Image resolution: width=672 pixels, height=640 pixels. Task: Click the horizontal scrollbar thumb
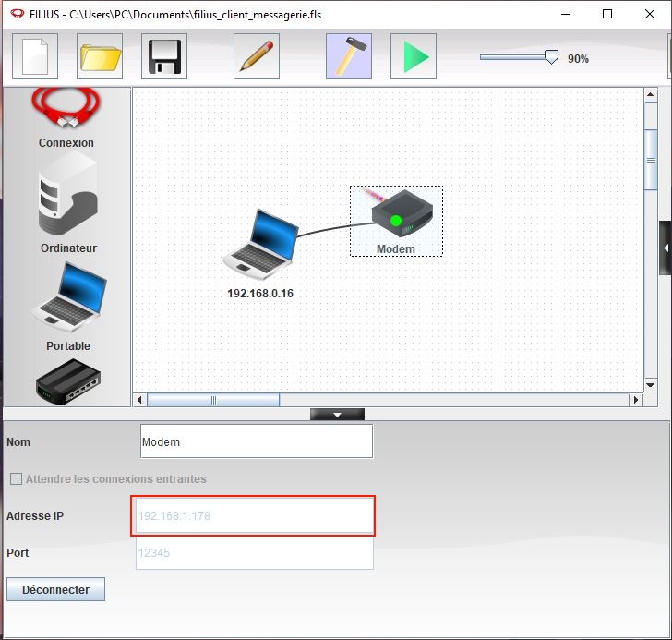point(213,400)
